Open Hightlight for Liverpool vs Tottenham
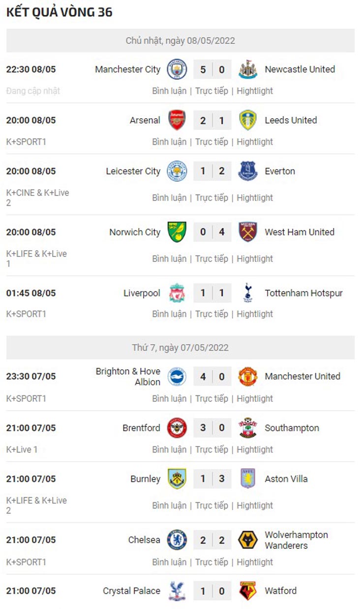Image resolution: width=364 pixels, height=609 pixels. pos(255,314)
